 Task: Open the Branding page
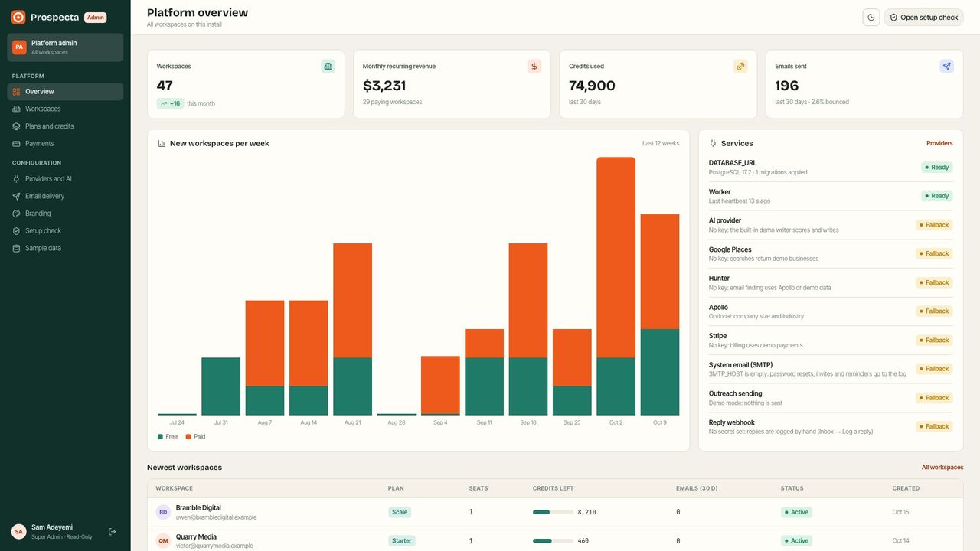click(65, 214)
